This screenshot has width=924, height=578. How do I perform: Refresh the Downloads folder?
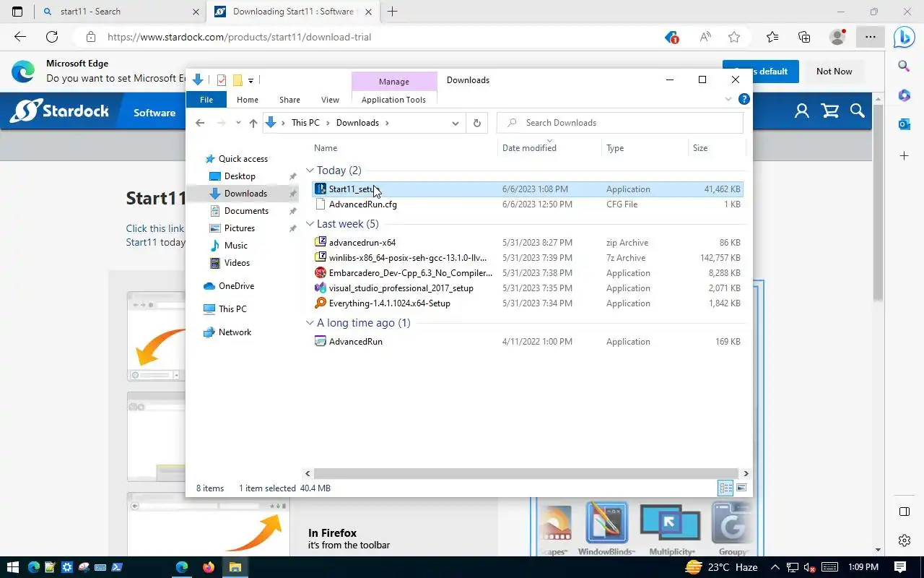pyautogui.click(x=476, y=123)
